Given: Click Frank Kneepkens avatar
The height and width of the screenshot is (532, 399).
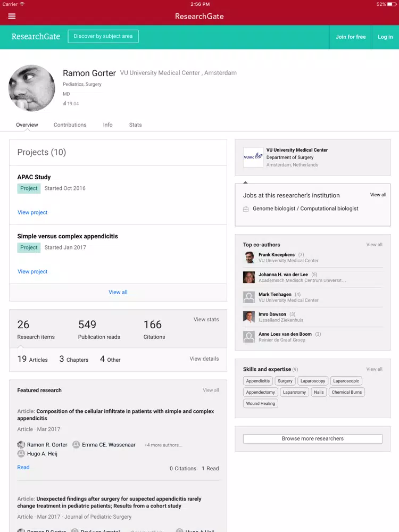Looking at the screenshot, I should tap(249, 257).
